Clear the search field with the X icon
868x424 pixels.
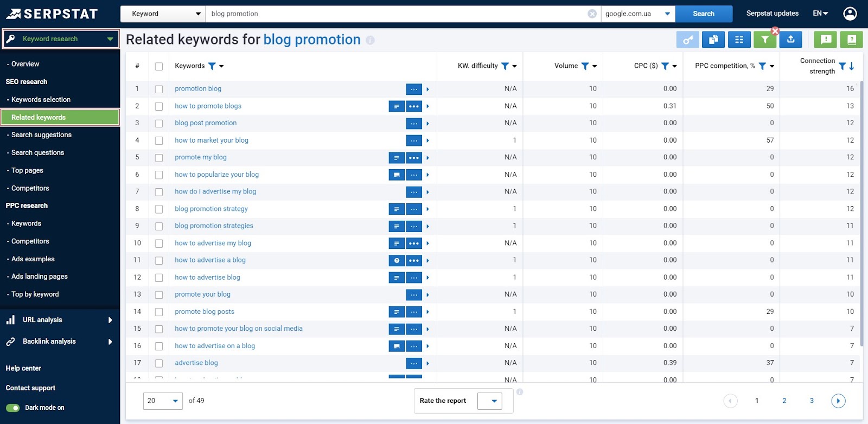pyautogui.click(x=592, y=14)
